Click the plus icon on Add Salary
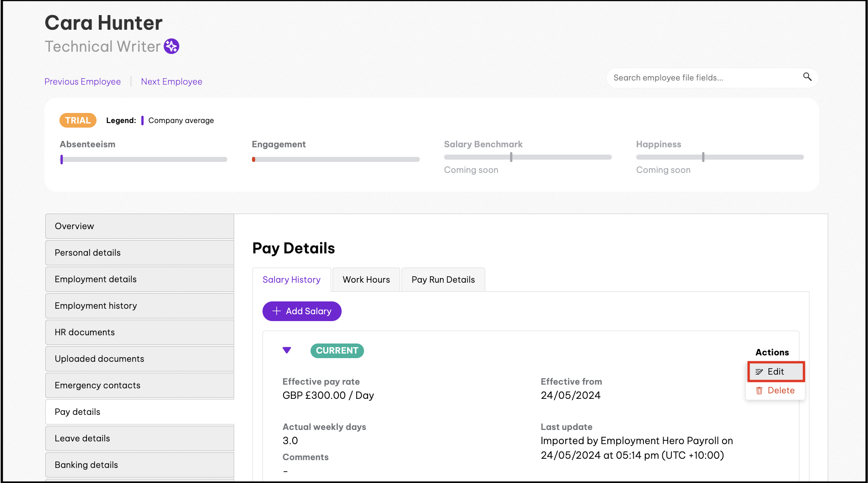Image resolution: width=868 pixels, height=483 pixels. click(276, 311)
